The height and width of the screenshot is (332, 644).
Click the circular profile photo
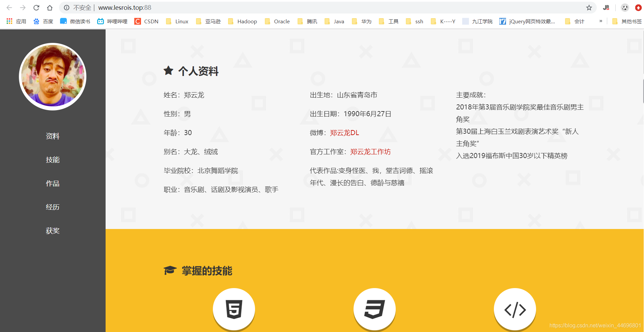(53, 77)
